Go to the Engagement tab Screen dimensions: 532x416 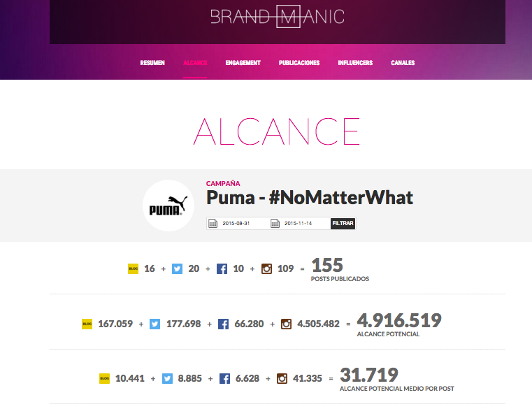(243, 63)
